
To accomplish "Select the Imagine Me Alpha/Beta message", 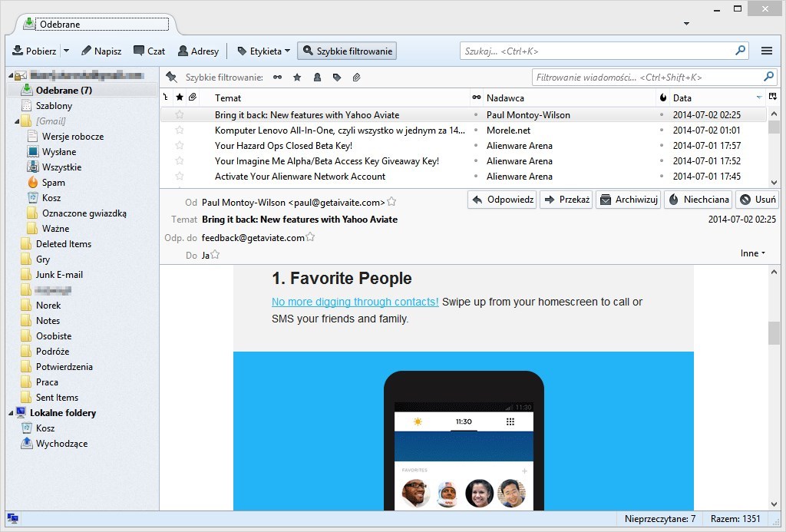I will (x=463, y=161).
